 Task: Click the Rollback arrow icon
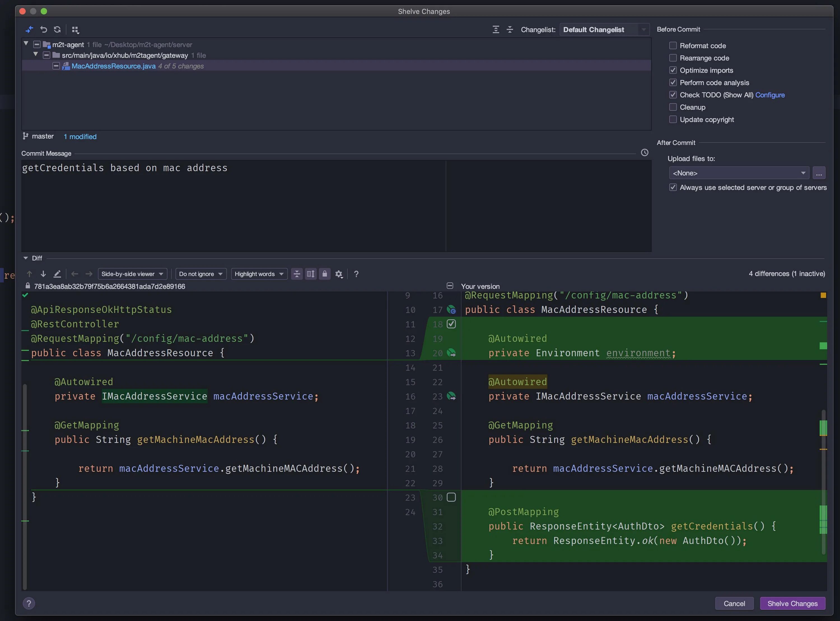pos(44,29)
